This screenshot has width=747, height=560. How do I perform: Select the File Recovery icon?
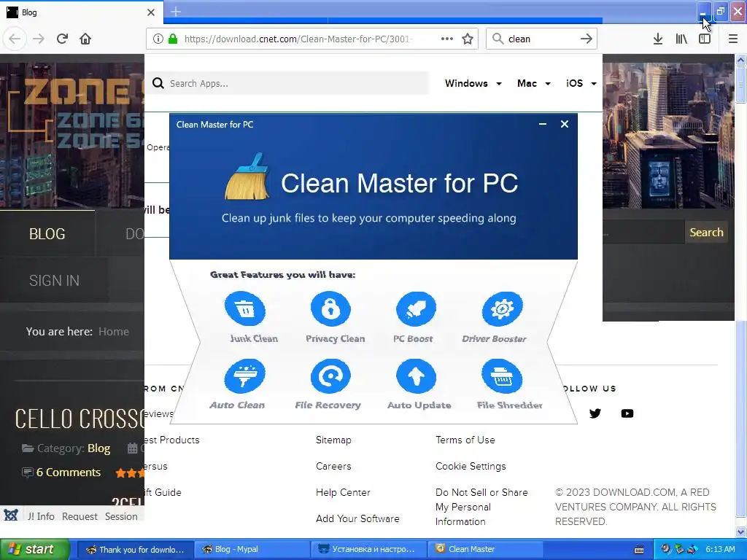(x=330, y=376)
